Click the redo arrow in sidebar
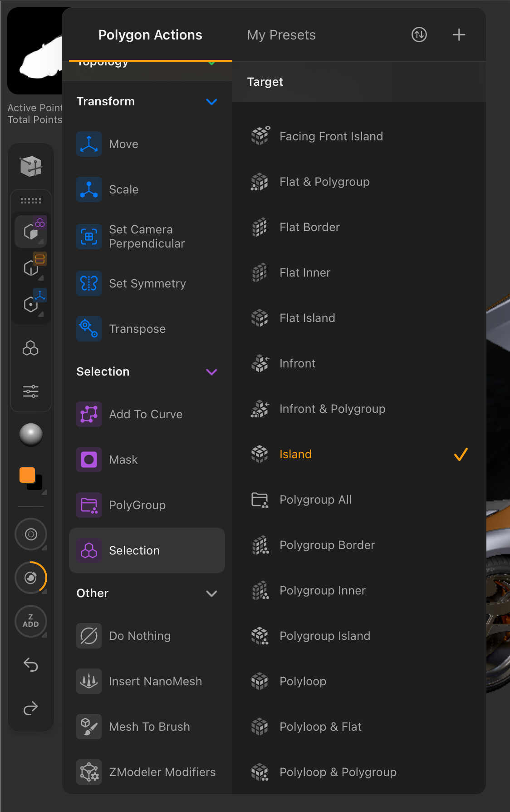 tap(31, 708)
